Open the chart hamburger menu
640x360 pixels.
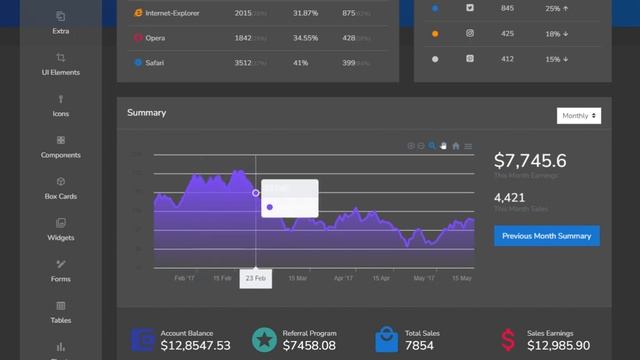(x=468, y=146)
